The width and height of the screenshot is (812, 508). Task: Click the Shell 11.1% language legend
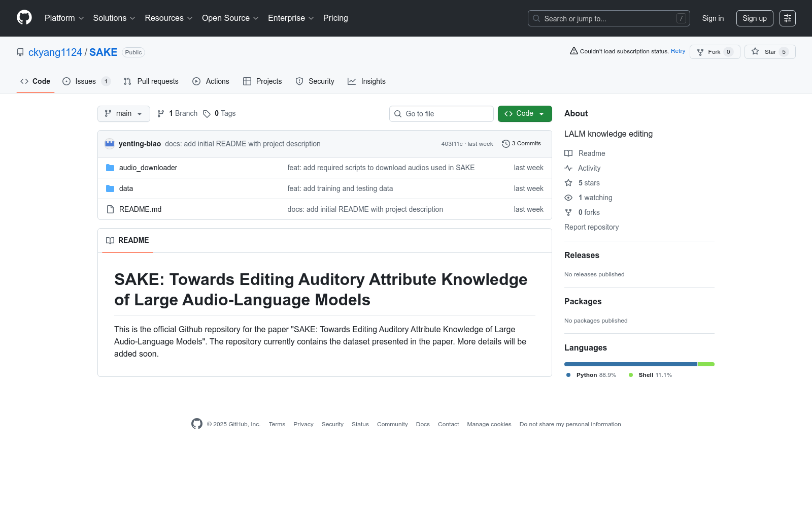[650, 375]
